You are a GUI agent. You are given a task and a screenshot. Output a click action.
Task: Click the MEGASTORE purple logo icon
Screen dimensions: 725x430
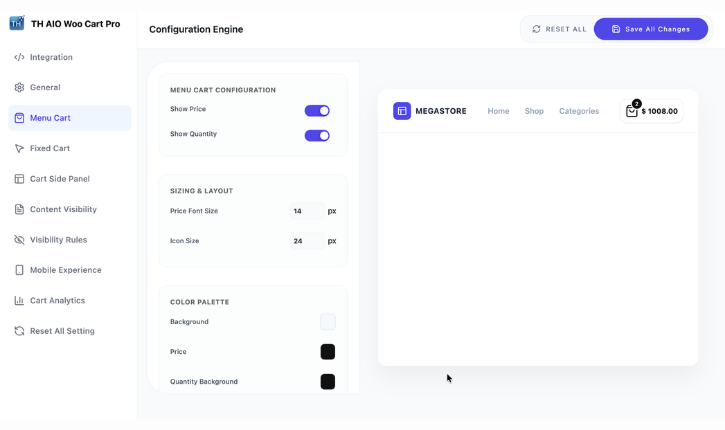pyautogui.click(x=402, y=111)
